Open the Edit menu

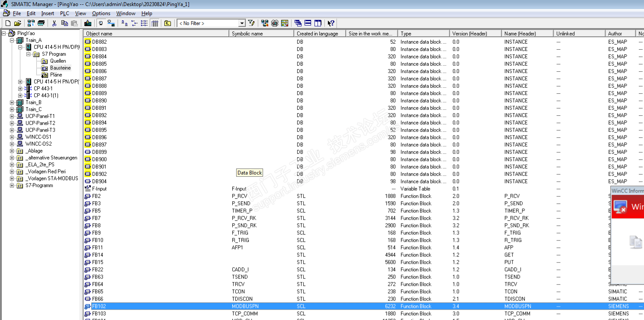click(31, 13)
